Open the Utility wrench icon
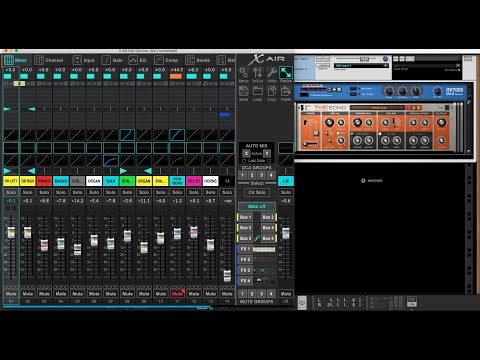Screen dimensions: 480x360 tap(272, 73)
